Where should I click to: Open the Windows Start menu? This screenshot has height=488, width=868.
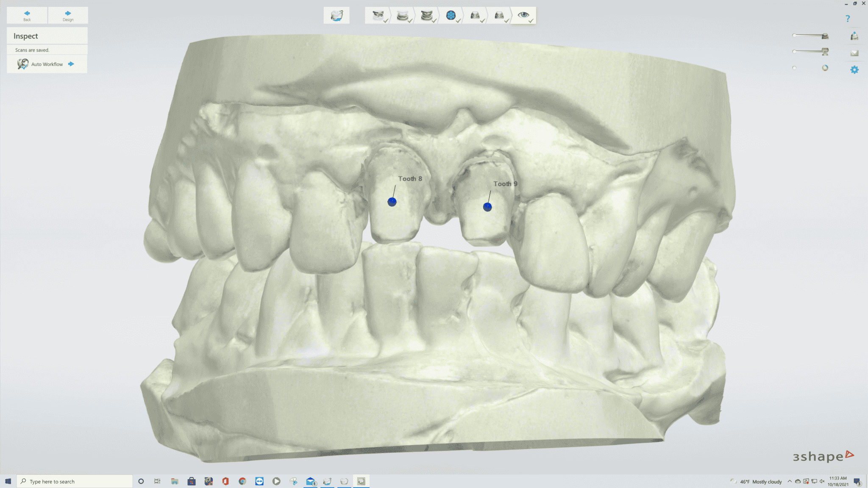[8, 481]
